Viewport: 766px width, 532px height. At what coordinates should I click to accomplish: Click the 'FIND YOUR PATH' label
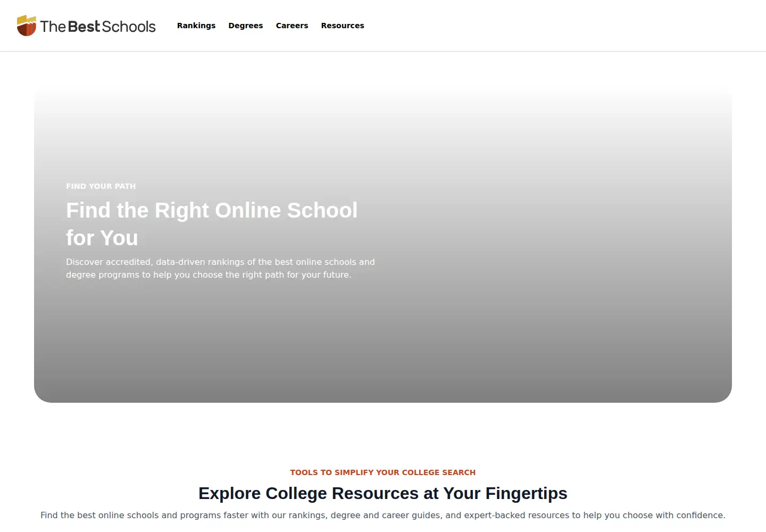[101, 186]
